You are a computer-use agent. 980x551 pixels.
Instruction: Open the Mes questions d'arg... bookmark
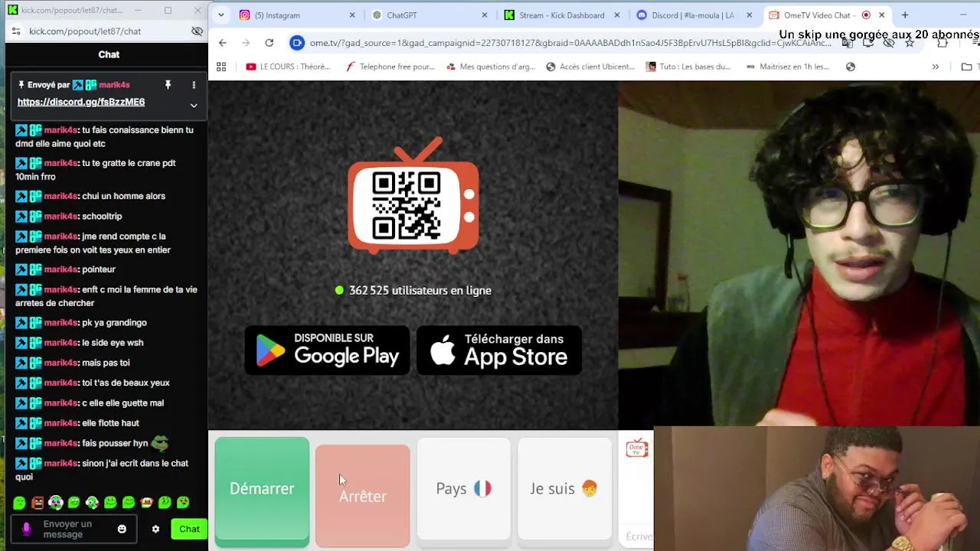click(x=489, y=67)
